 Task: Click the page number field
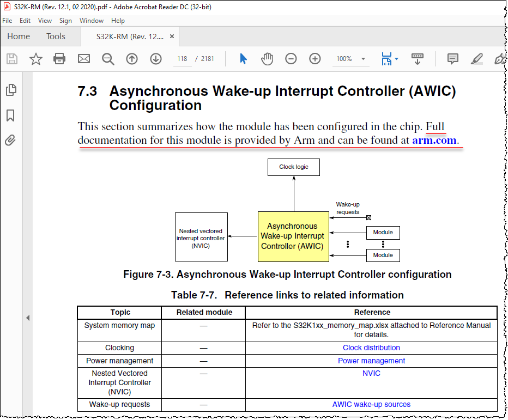[x=182, y=59]
